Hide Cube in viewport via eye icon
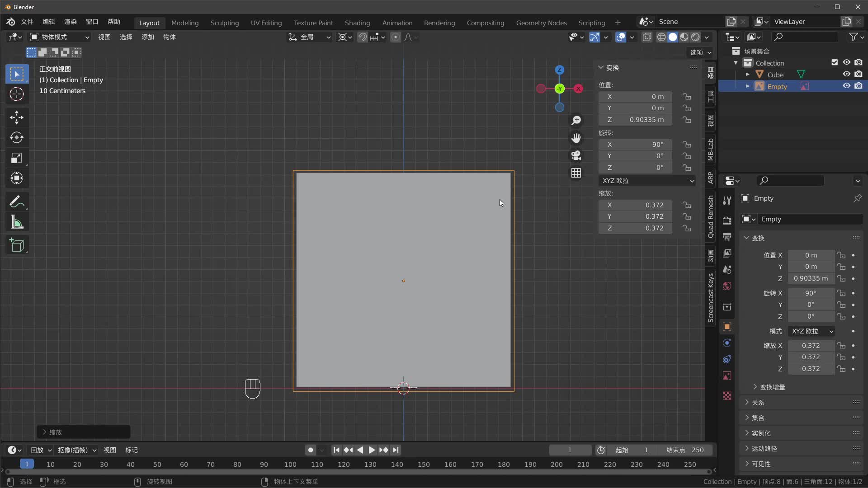Viewport: 868px width, 488px height. 846,74
